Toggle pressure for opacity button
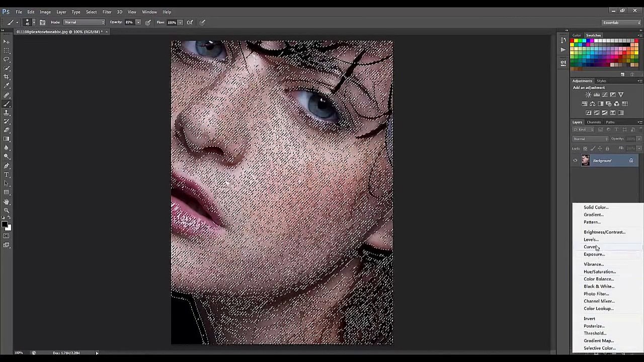Image resolution: width=644 pixels, height=362 pixels. click(148, 22)
